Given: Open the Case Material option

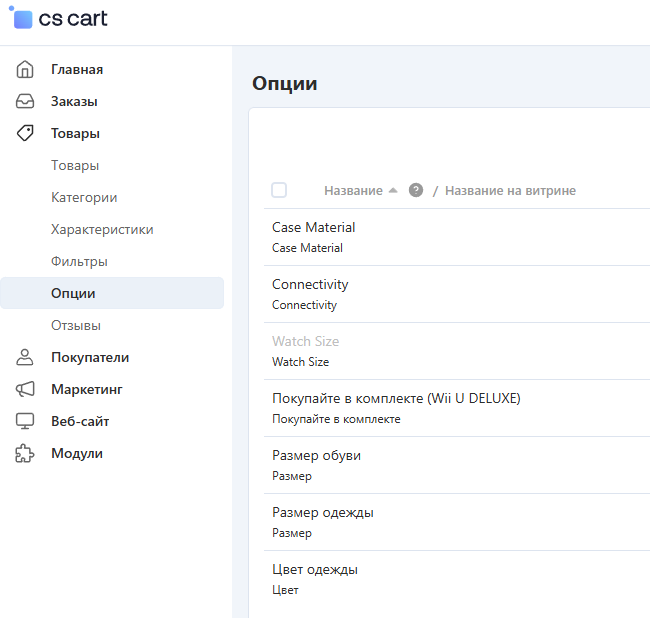Looking at the screenshot, I should [x=313, y=228].
